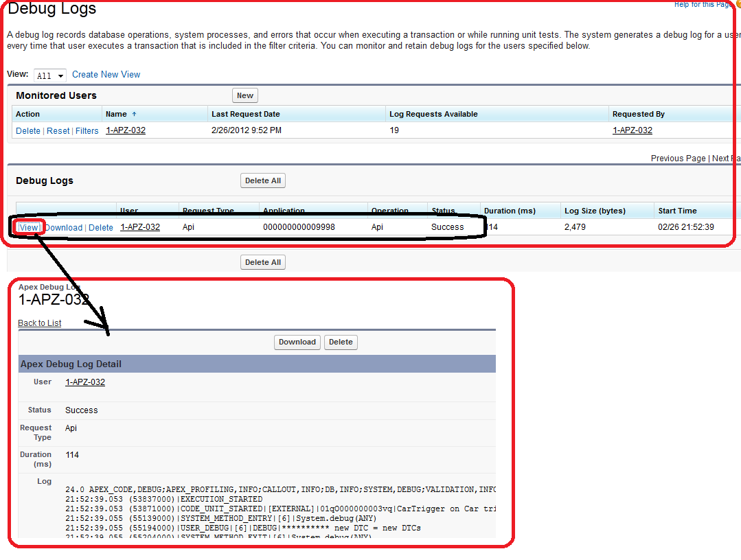Select Duration value 114 in Apex Debug Log Detail
Viewport: 741px width, 560px height.
click(x=72, y=455)
